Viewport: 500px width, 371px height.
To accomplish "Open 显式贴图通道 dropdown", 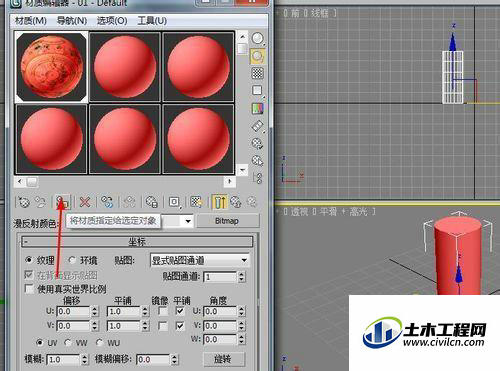I will pyautogui.click(x=200, y=260).
